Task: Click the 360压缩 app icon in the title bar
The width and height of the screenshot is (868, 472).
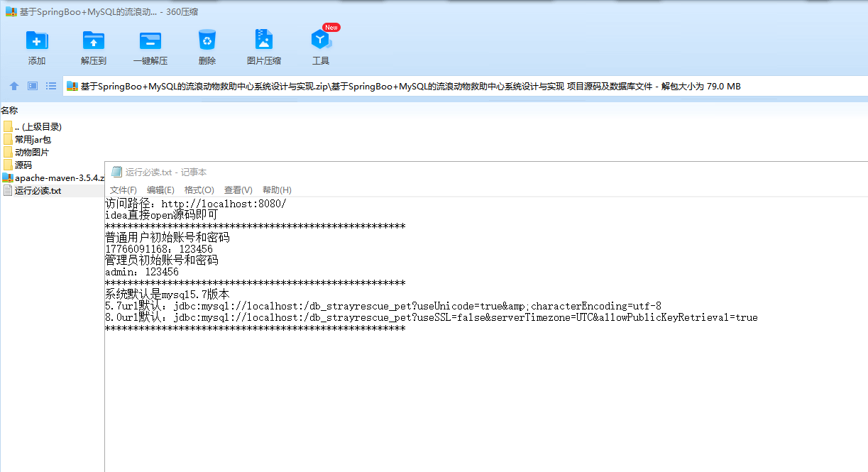Action: 11,11
